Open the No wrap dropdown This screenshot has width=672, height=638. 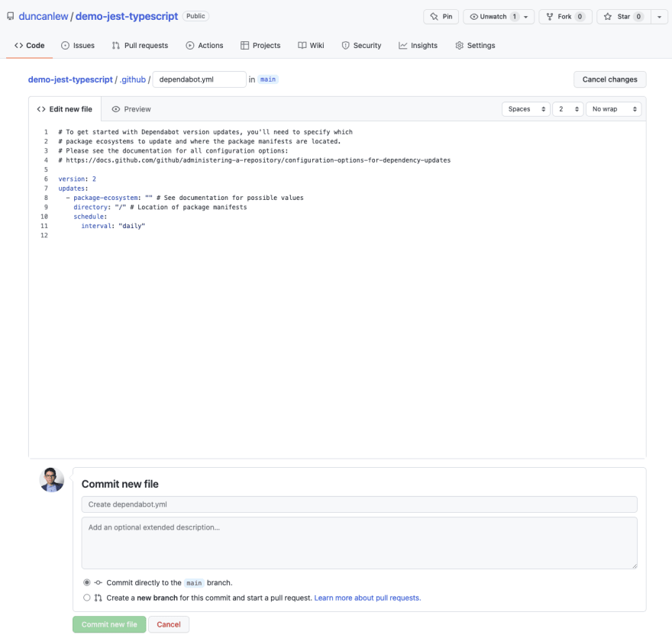tap(613, 109)
